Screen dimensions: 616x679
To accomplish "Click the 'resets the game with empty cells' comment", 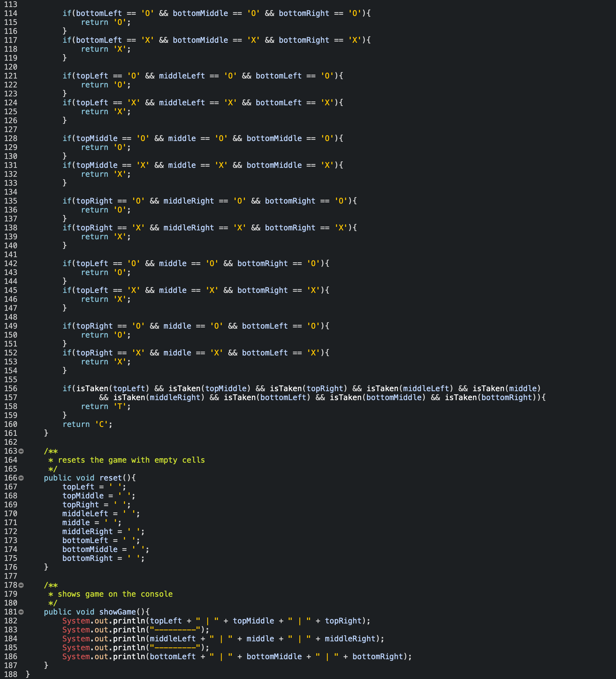I will (131, 460).
